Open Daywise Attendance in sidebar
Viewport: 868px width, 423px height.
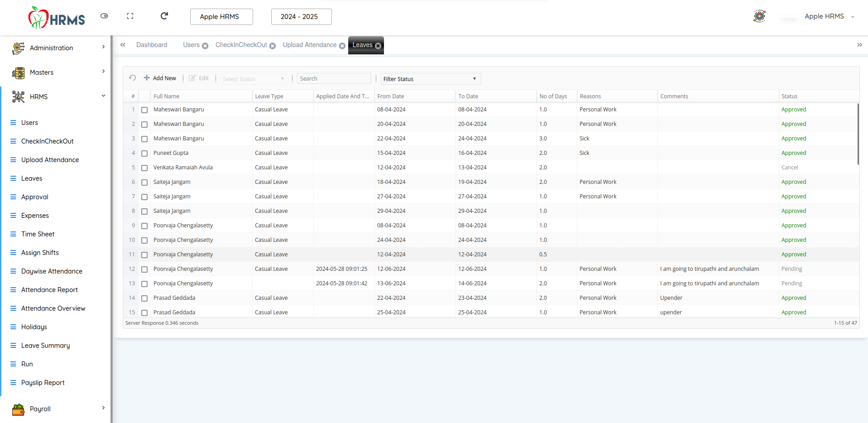[52, 271]
